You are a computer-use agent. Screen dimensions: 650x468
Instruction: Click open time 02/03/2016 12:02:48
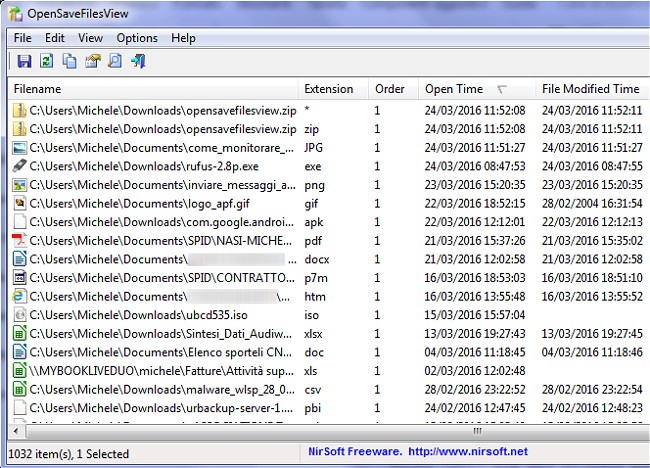(x=475, y=371)
